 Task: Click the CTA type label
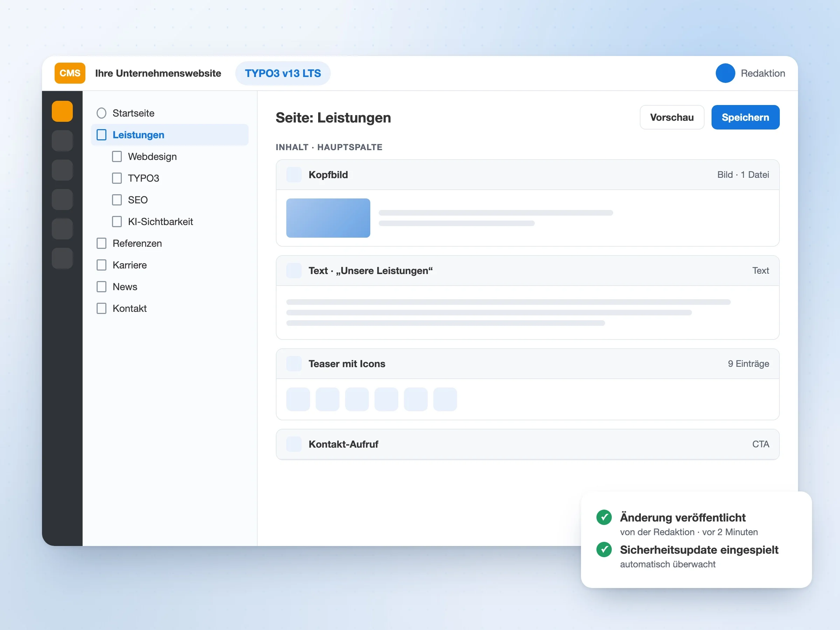tap(761, 444)
